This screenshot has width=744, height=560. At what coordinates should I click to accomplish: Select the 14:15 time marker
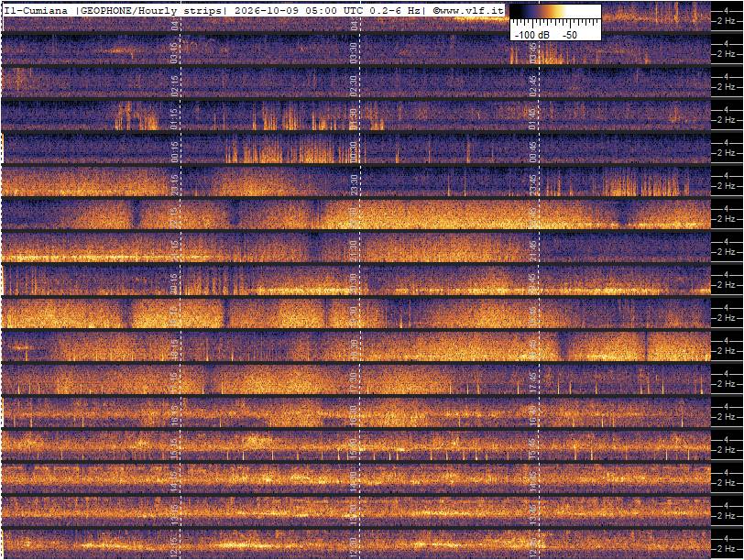pyautogui.click(x=174, y=482)
